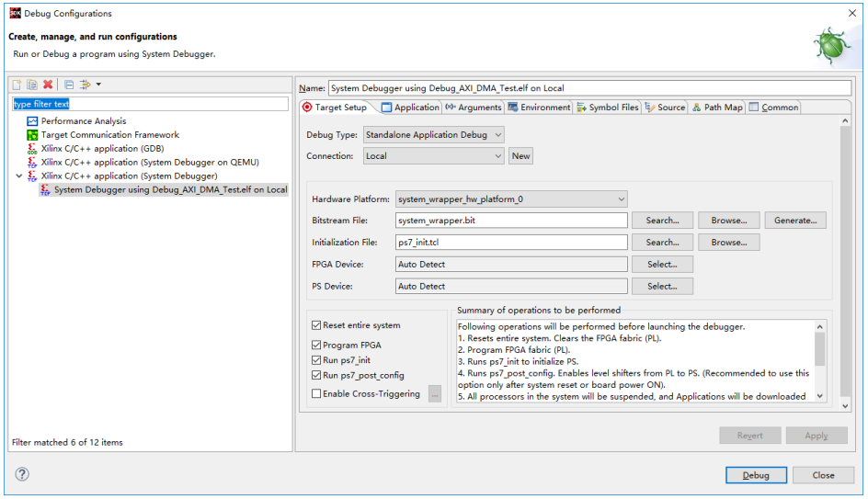
Task: Click the summary box scroll-up arrow
Action: 820,326
